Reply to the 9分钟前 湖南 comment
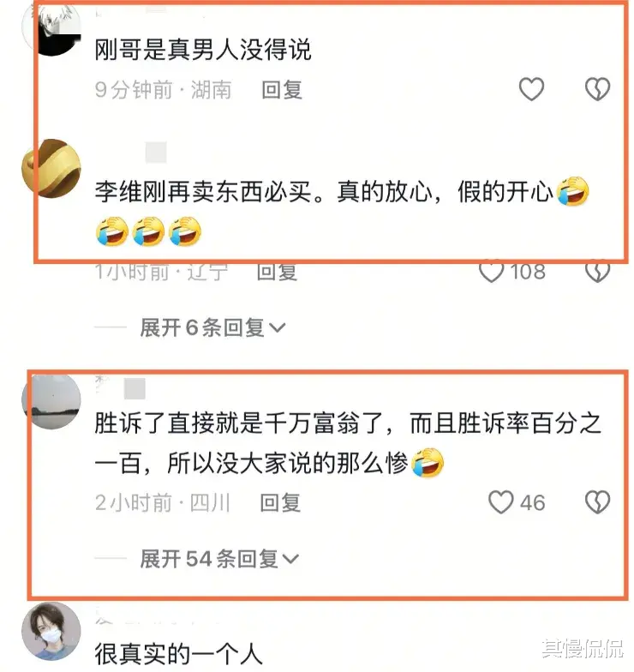634x672 pixels. 281,90
